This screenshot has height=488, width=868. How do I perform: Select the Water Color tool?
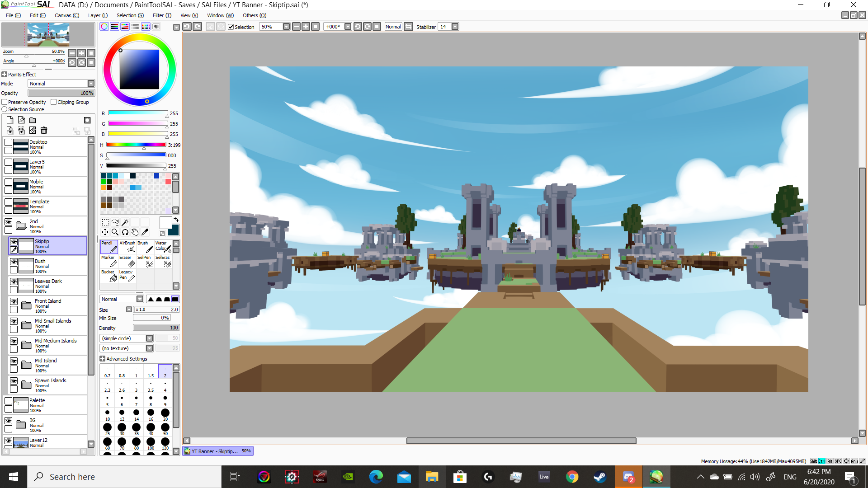pyautogui.click(x=163, y=247)
